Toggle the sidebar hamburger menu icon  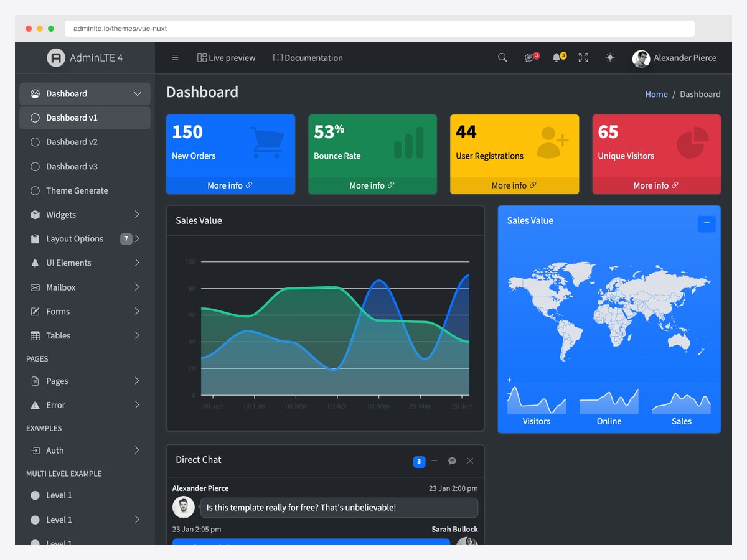[175, 57]
